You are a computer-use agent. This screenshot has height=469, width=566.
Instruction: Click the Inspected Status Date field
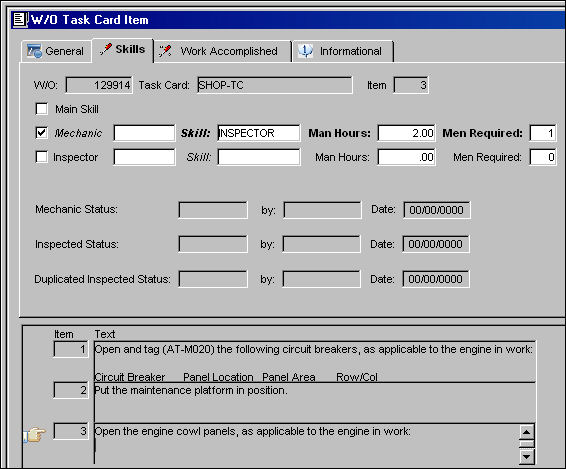click(x=436, y=244)
